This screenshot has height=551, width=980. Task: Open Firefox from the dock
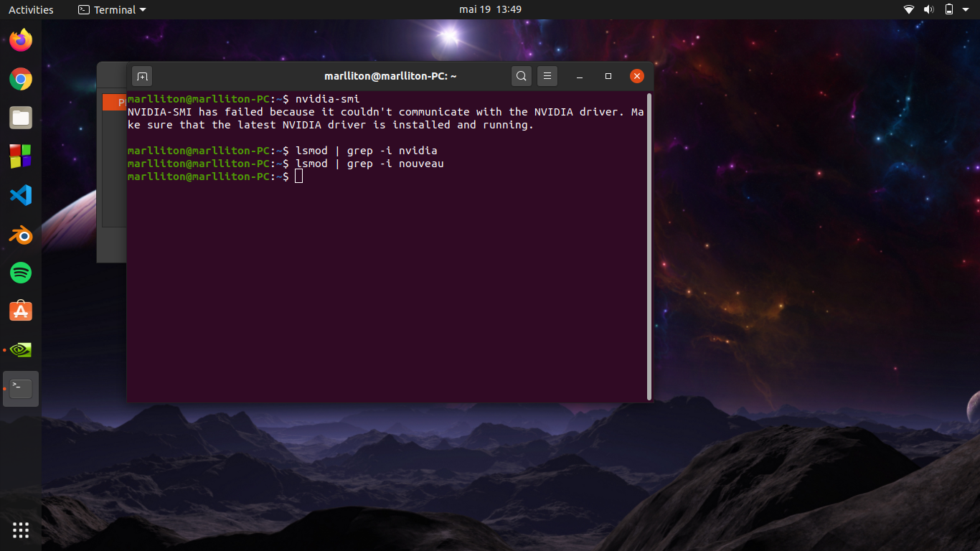(21, 40)
